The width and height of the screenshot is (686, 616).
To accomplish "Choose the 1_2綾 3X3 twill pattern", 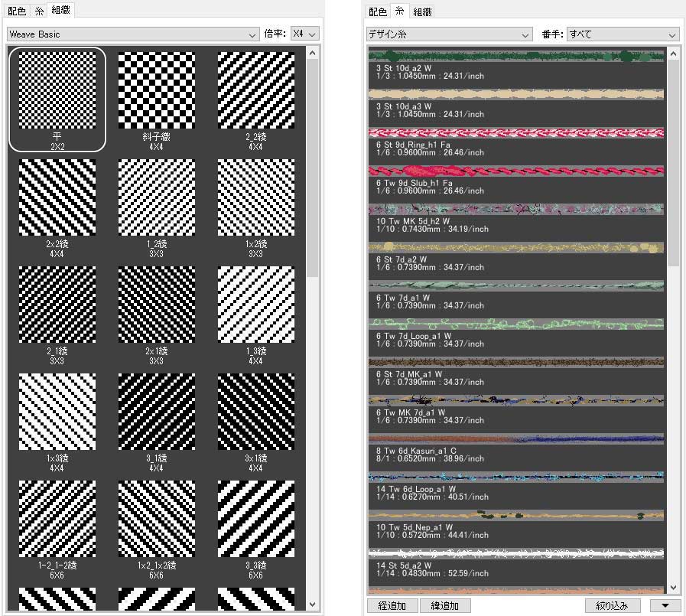I will click(x=157, y=207).
